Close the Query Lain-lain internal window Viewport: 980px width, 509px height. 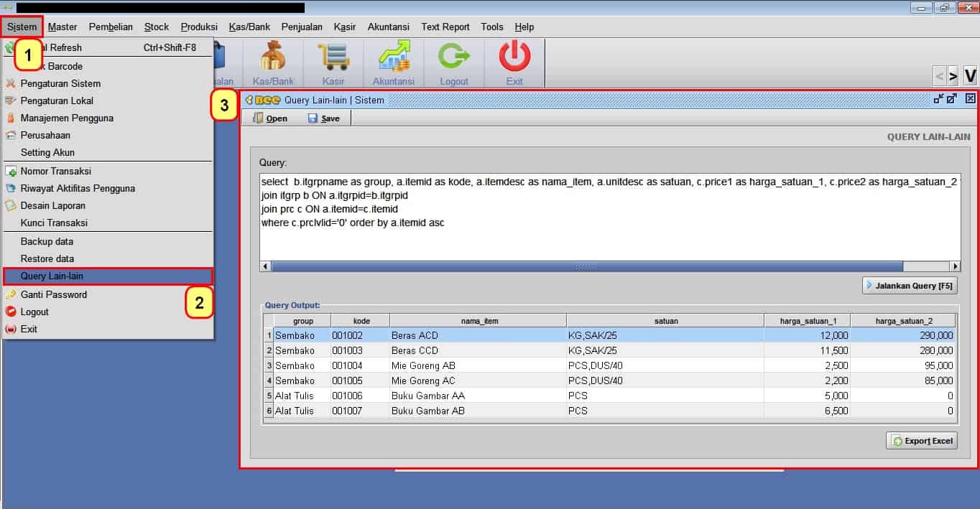click(x=971, y=99)
